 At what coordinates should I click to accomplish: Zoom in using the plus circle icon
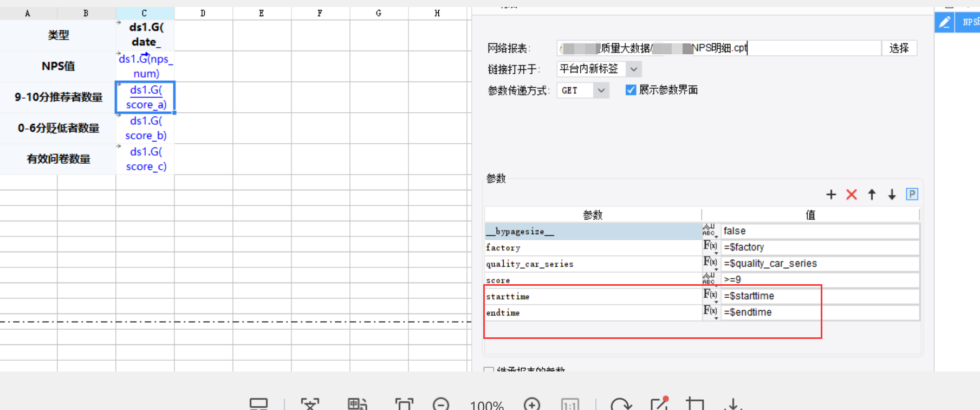[x=532, y=405]
